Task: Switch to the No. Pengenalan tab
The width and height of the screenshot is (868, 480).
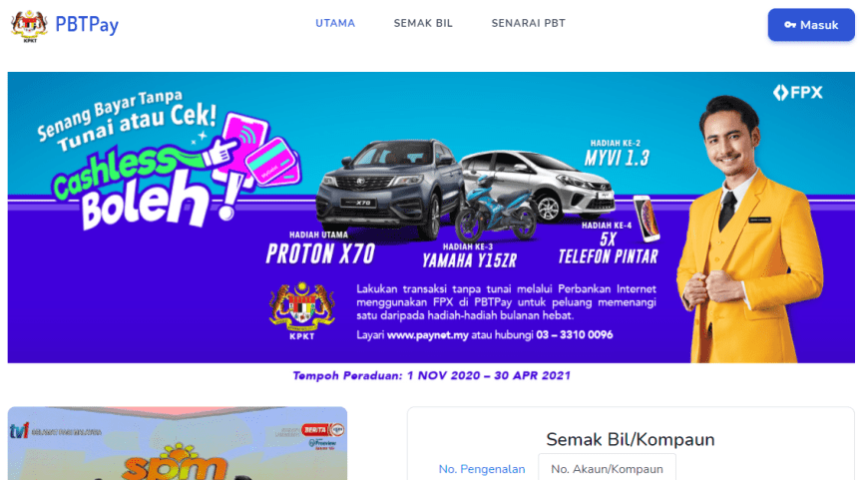Action: (482, 469)
